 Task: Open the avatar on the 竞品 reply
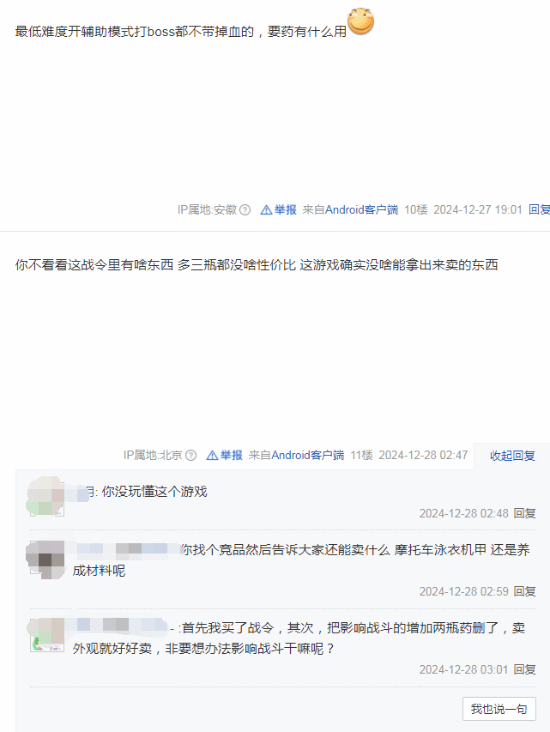[x=45, y=559]
